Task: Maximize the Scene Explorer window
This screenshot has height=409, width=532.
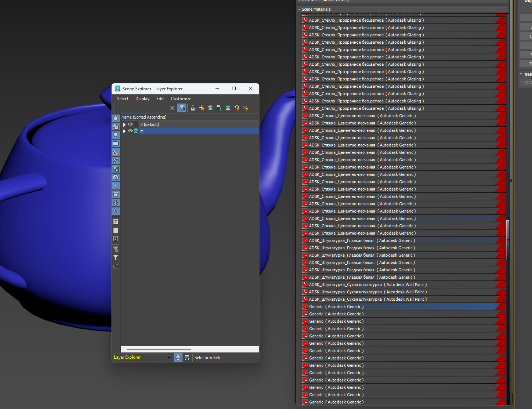Action: (x=234, y=88)
